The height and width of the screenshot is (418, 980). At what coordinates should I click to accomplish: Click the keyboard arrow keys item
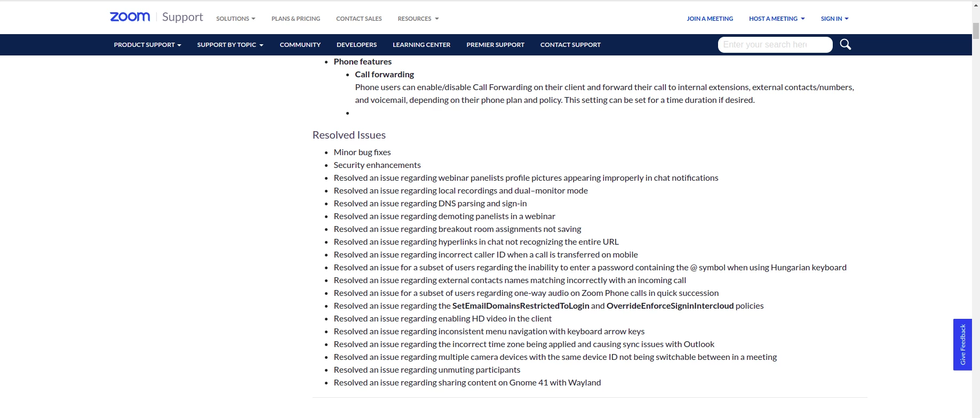(x=489, y=332)
